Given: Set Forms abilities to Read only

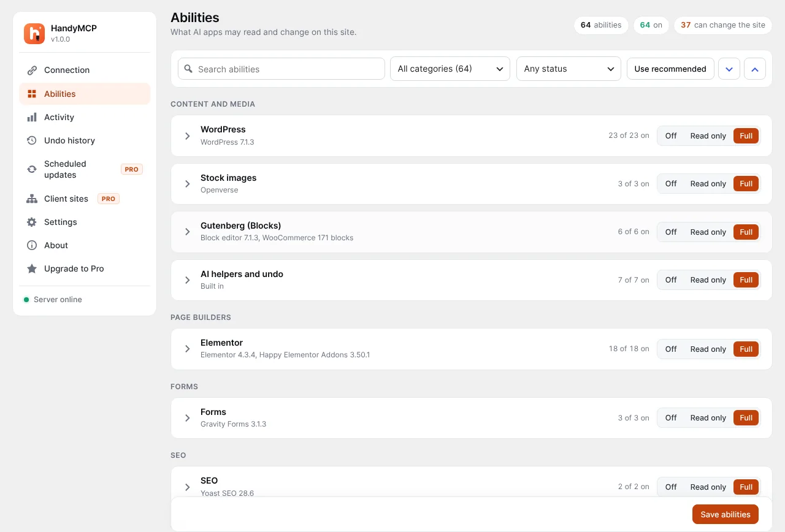Looking at the screenshot, I should [708, 418].
